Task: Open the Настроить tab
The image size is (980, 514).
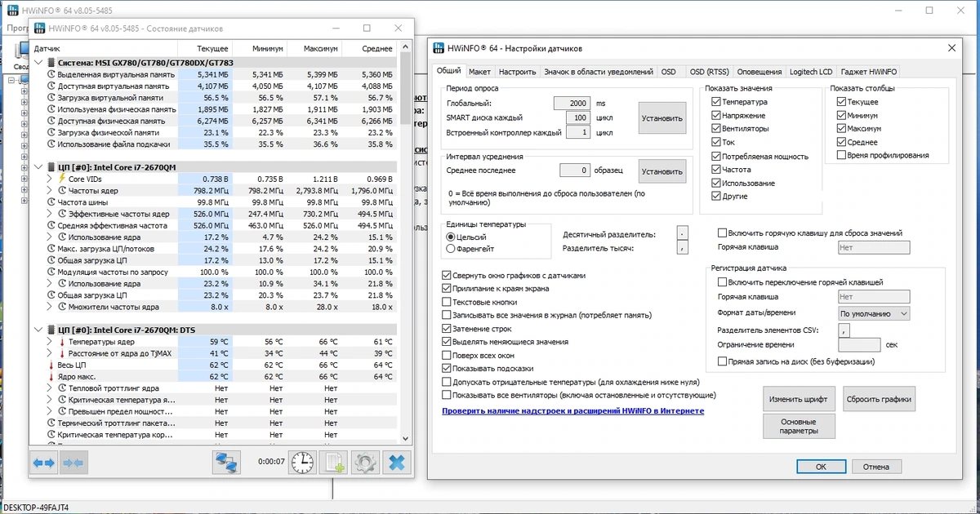Action: pyautogui.click(x=518, y=72)
